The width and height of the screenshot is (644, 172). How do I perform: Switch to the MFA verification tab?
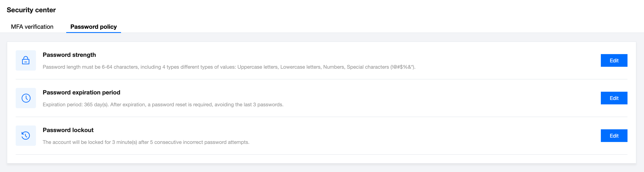click(32, 27)
